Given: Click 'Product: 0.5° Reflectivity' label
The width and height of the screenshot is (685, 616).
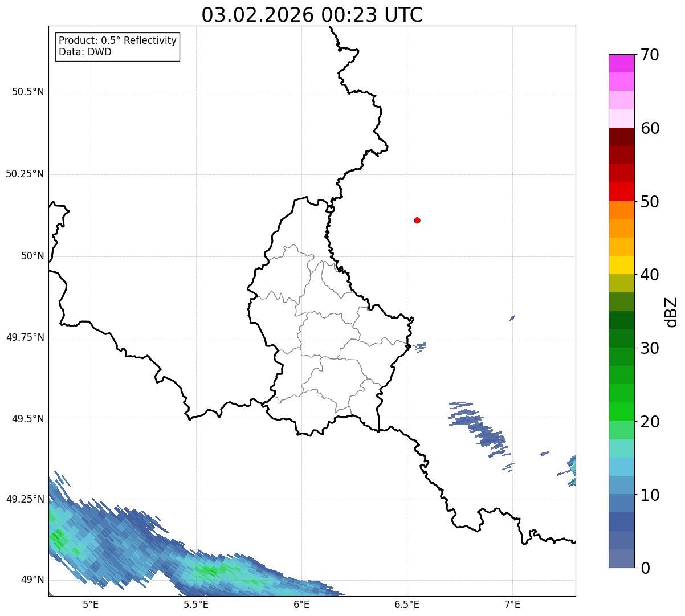Looking at the screenshot, I should click(x=118, y=41).
